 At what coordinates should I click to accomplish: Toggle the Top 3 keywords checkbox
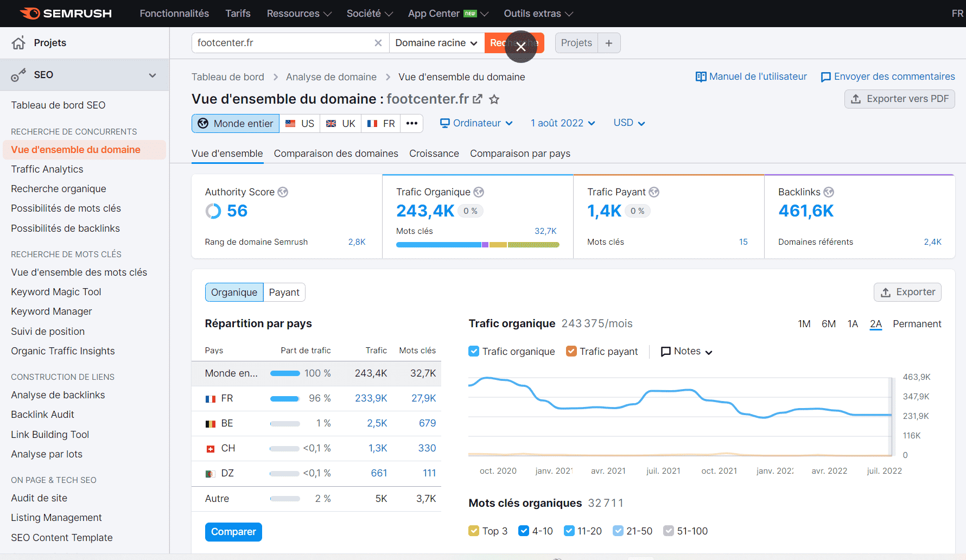(x=474, y=531)
